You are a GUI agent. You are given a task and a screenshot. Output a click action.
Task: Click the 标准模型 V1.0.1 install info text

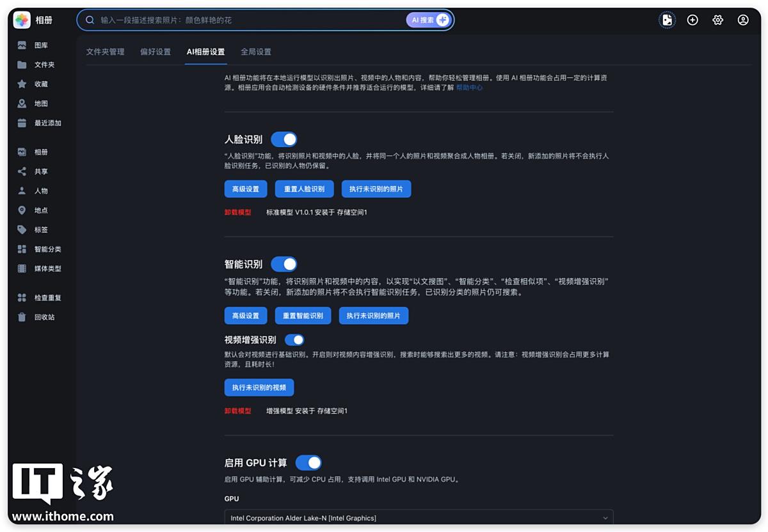point(317,212)
